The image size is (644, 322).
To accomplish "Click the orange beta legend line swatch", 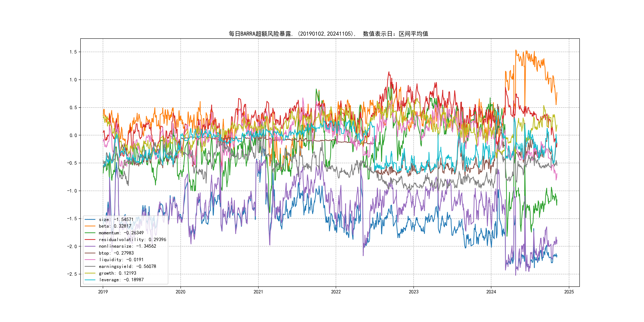I will [x=90, y=226].
